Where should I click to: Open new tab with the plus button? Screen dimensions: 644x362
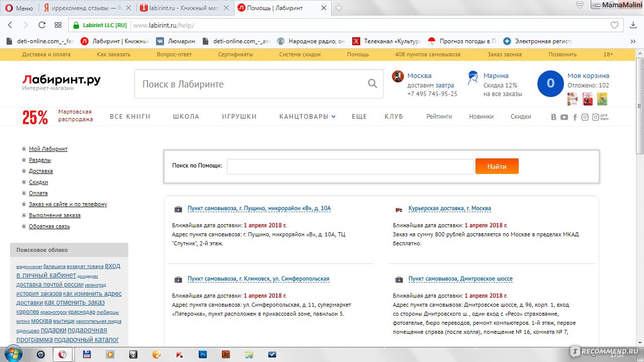[339, 8]
